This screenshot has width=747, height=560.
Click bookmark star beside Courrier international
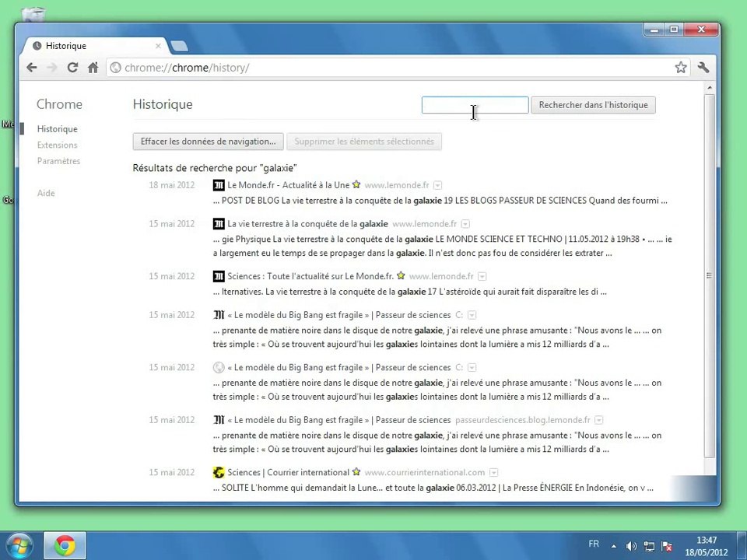[356, 471]
